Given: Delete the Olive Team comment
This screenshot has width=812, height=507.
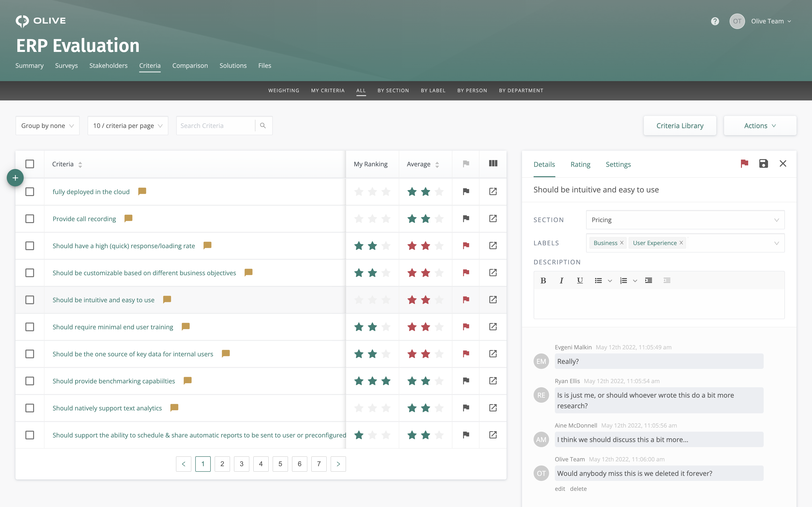Looking at the screenshot, I should tap(579, 489).
